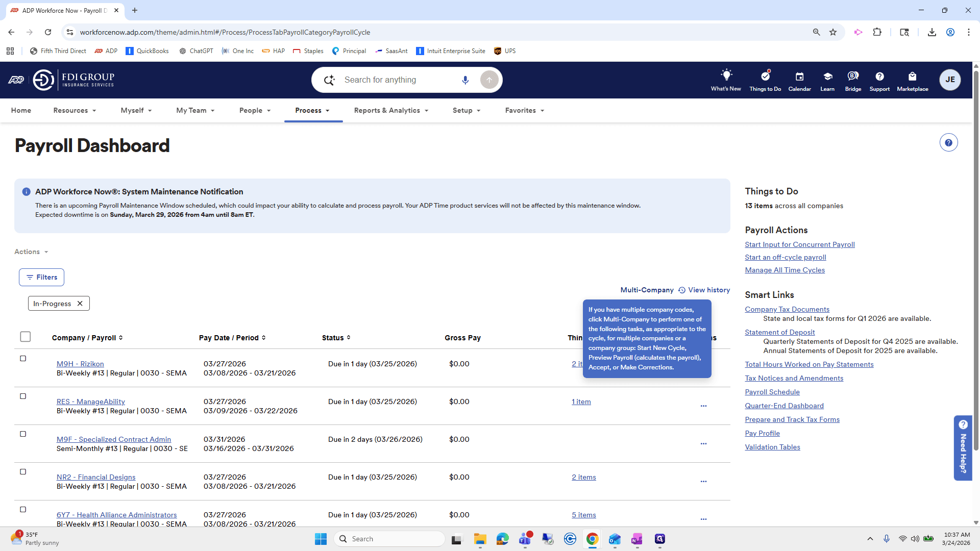Open the page help question icon

click(948, 143)
